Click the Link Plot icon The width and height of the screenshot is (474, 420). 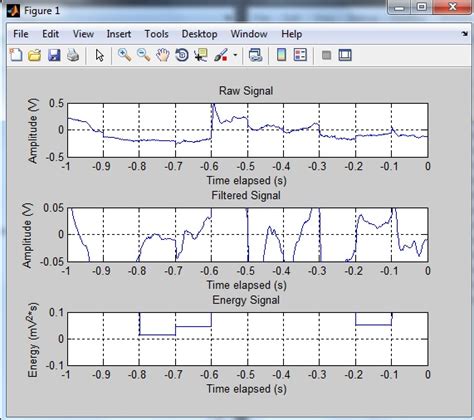tap(256, 55)
